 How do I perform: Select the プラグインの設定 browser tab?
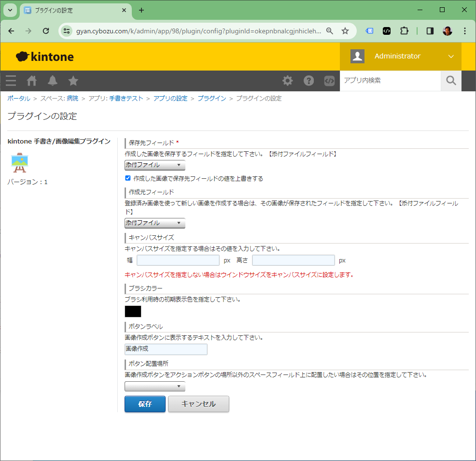click(x=76, y=11)
